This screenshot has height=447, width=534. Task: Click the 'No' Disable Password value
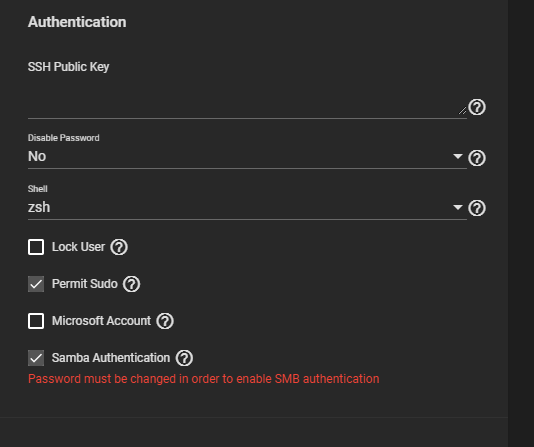click(x=37, y=157)
